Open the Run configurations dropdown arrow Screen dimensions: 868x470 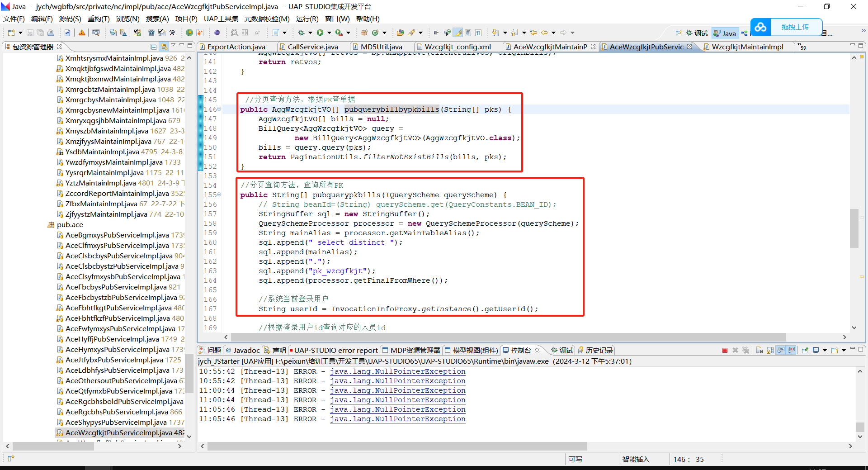tap(329, 33)
